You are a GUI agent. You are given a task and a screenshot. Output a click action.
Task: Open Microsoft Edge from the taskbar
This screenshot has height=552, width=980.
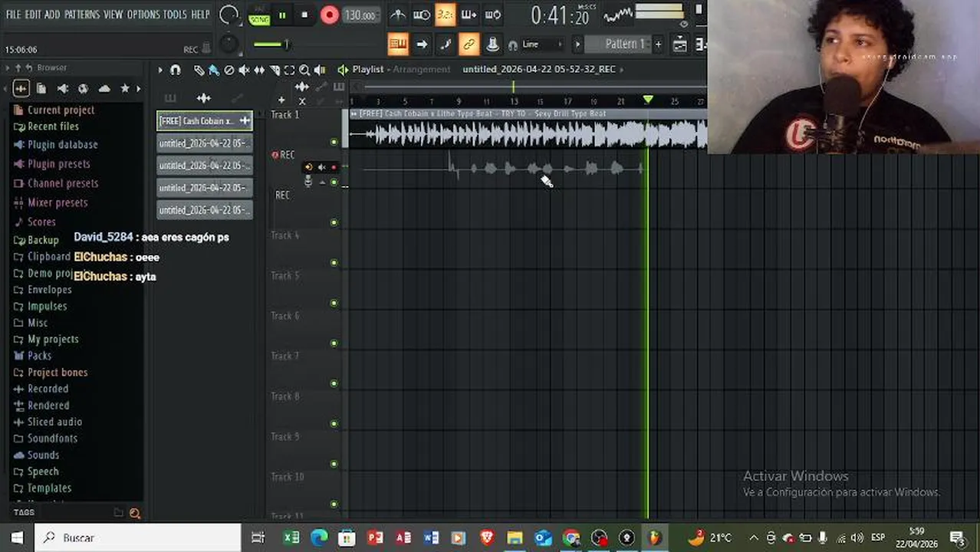319,537
